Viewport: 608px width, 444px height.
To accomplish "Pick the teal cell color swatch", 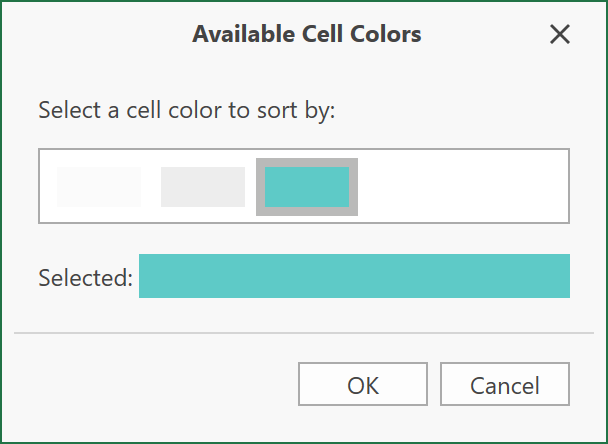I will [x=307, y=187].
